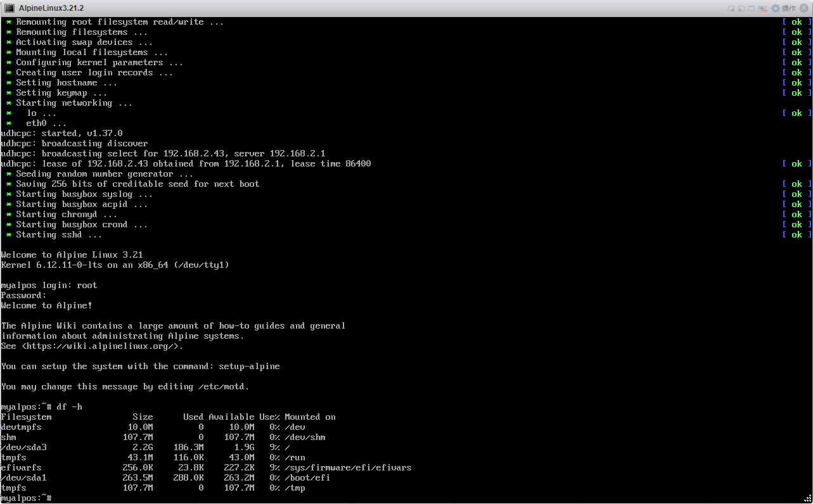813x504 pixels.
Task: Click the 'df -h' command text
Action: click(69, 406)
